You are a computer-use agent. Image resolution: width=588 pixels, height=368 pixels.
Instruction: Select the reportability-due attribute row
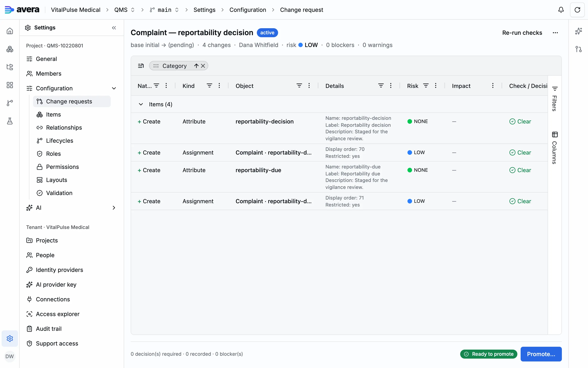339,177
